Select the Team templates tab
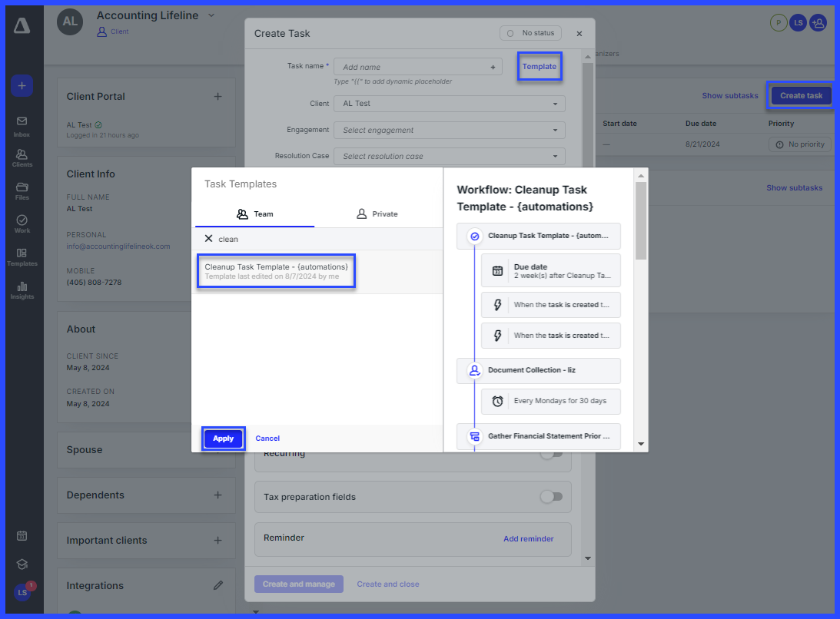The image size is (840, 619). pos(255,214)
